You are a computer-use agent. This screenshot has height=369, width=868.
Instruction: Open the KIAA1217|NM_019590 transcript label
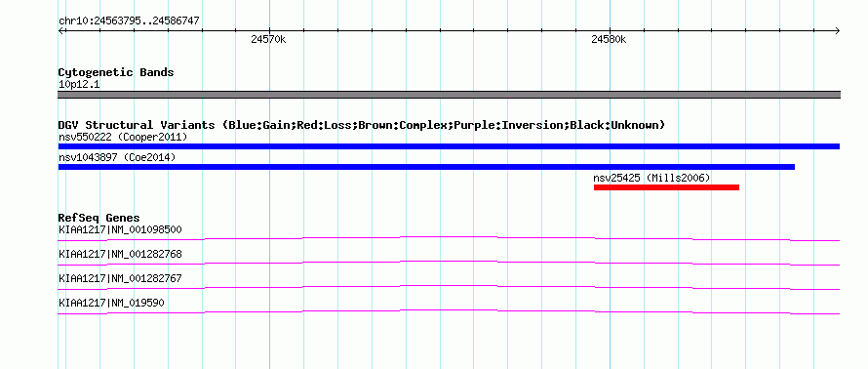[x=111, y=303]
